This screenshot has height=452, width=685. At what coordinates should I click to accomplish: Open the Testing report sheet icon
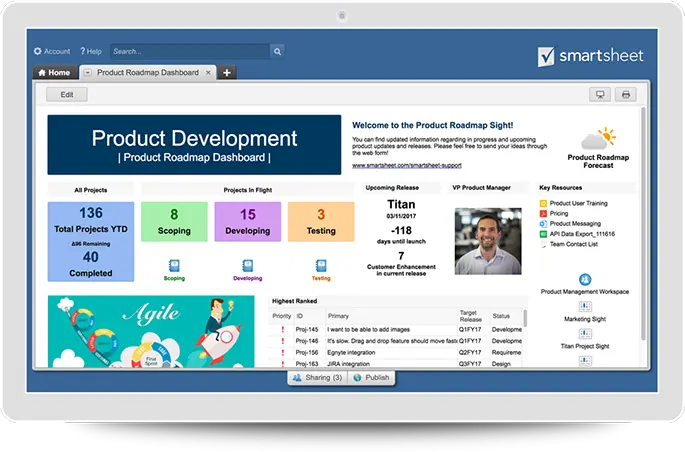click(321, 266)
